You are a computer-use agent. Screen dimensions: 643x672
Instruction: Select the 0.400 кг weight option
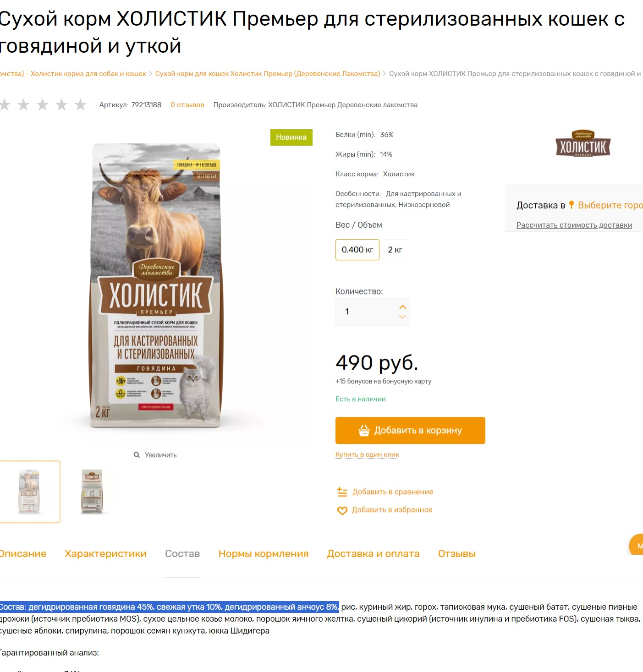tap(357, 250)
